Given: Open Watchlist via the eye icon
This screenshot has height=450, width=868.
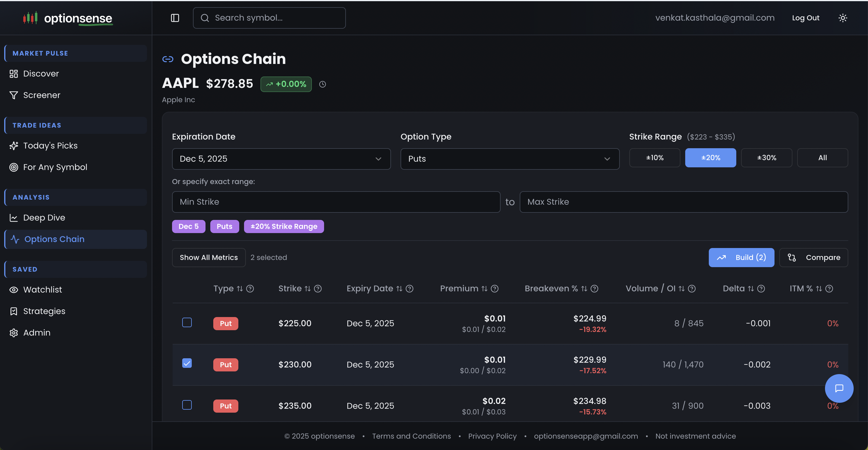Looking at the screenshot, I should (x=13, y=290).
